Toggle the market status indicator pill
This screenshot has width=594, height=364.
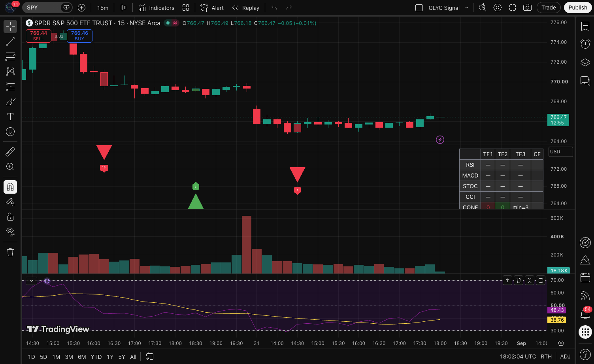tap(172, 23)
